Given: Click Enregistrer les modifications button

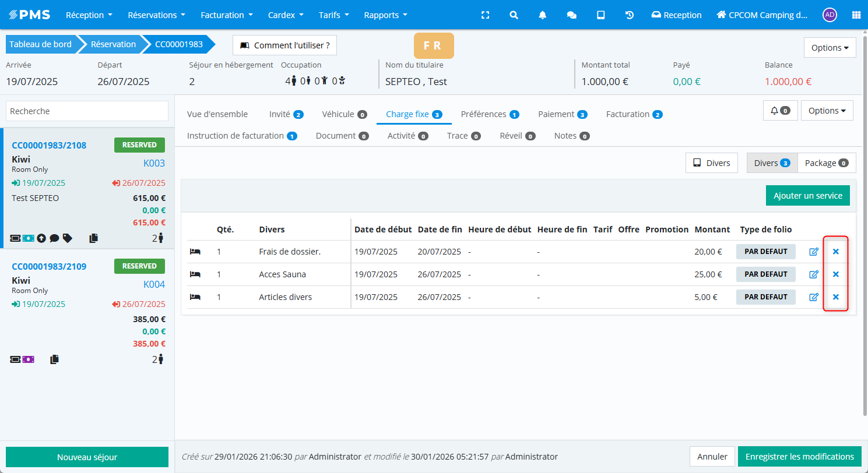Looking at the screenshot, I should click(799, 457).
